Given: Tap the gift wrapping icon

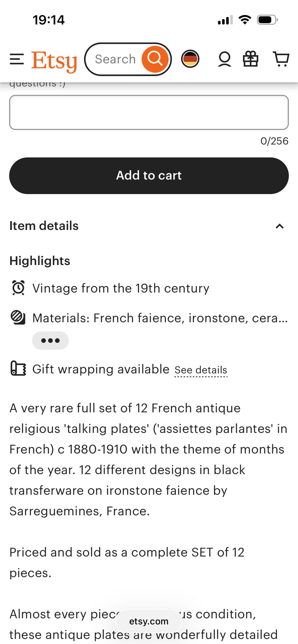Looking at the screenshot, I should [x=18, y=368].
